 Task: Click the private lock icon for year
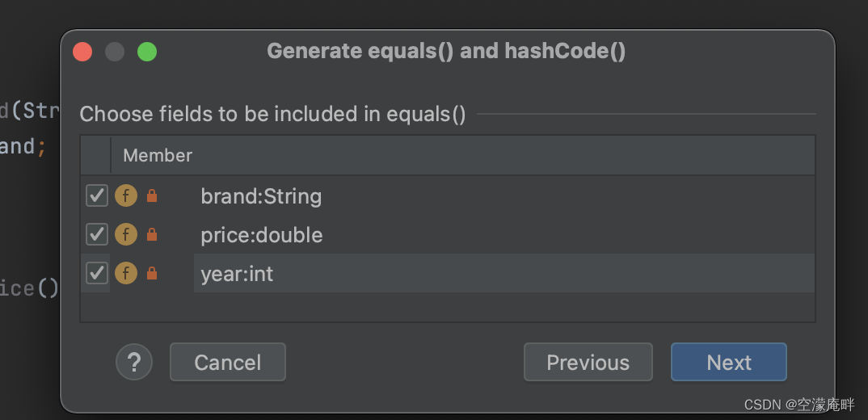click(152, 274)
